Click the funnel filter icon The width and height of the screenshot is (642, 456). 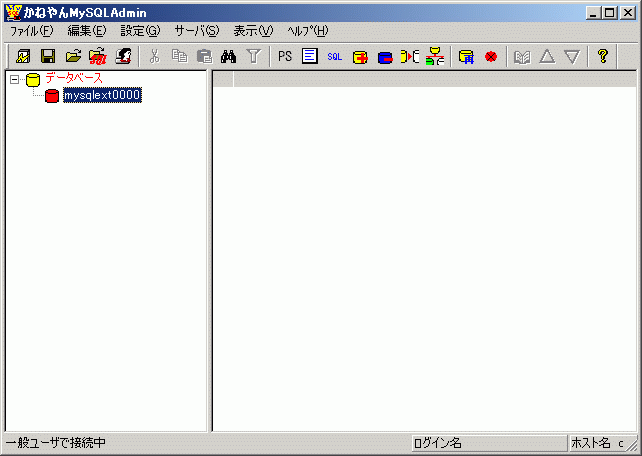253,56
